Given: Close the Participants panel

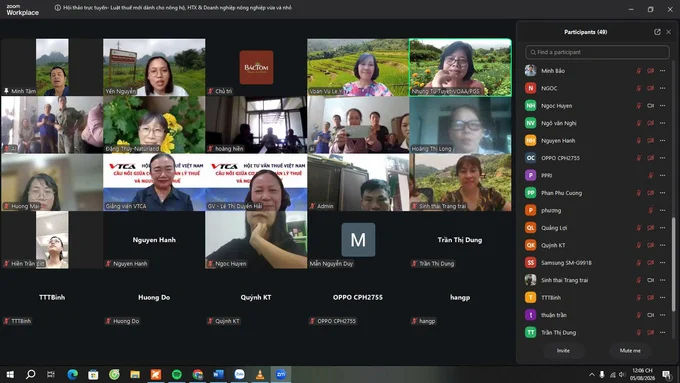Looking at the screenshot, I should pyautogui.click(x=668, y=32).
